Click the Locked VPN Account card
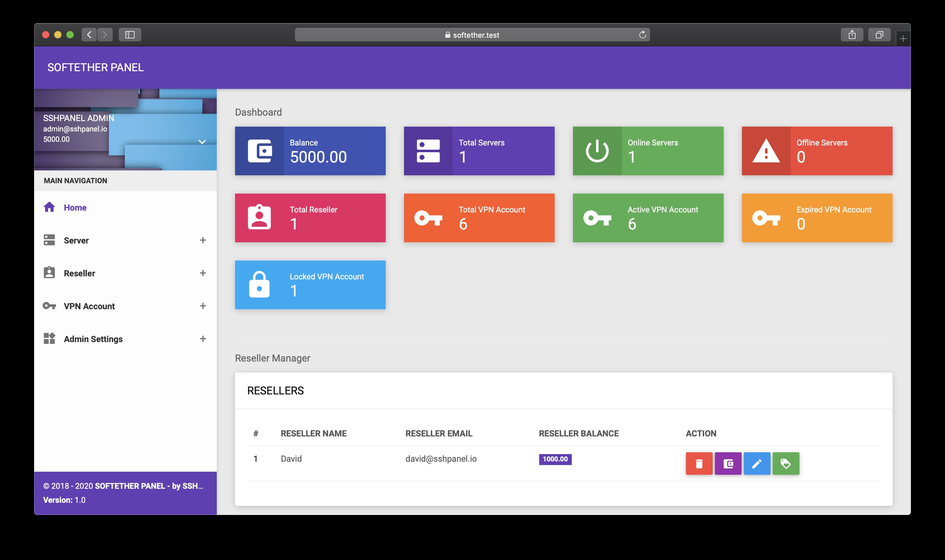This screenshot has width=945, height=560. tap(310, 285)
